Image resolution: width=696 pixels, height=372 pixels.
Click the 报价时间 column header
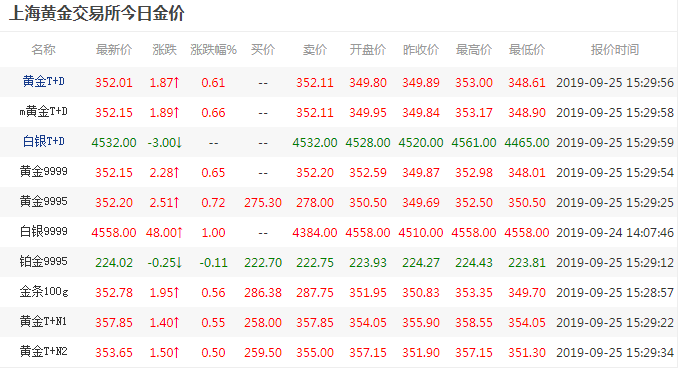[x=615, y=50]
